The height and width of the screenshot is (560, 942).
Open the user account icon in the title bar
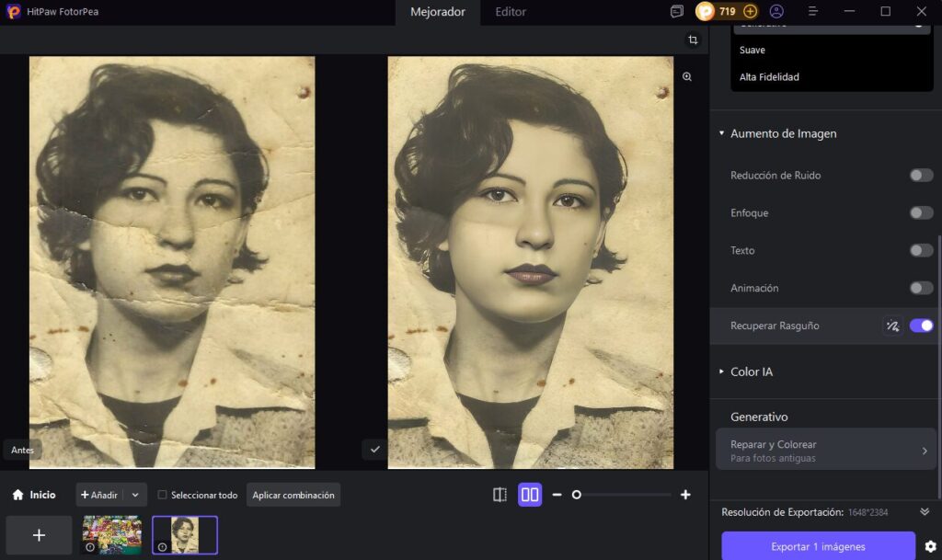[x=777, y=12]
